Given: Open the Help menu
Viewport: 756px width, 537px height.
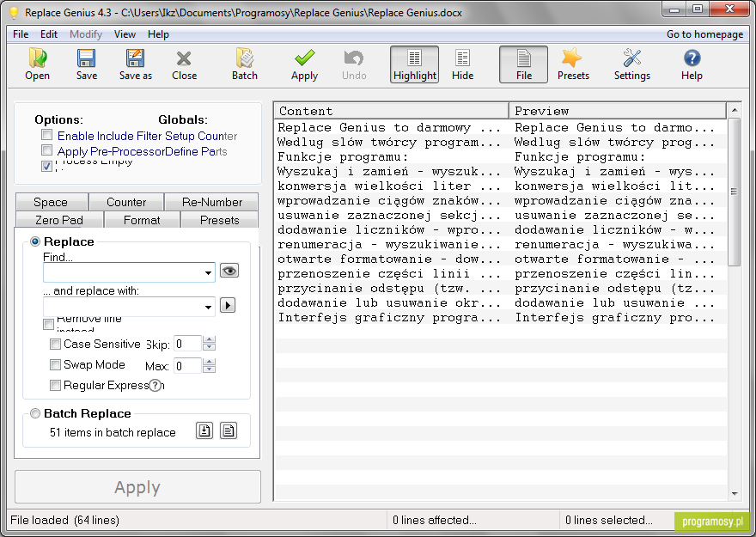Looking at the screenshot, I should coord(158,34).
